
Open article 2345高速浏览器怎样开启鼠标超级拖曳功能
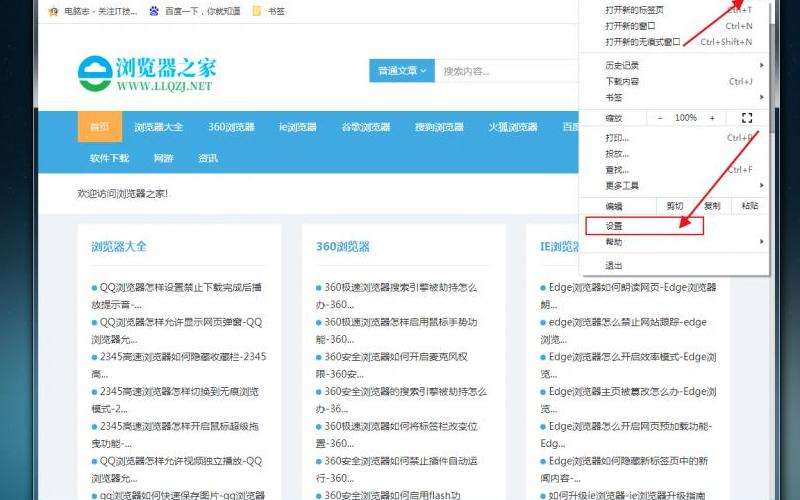click(175, 435)
